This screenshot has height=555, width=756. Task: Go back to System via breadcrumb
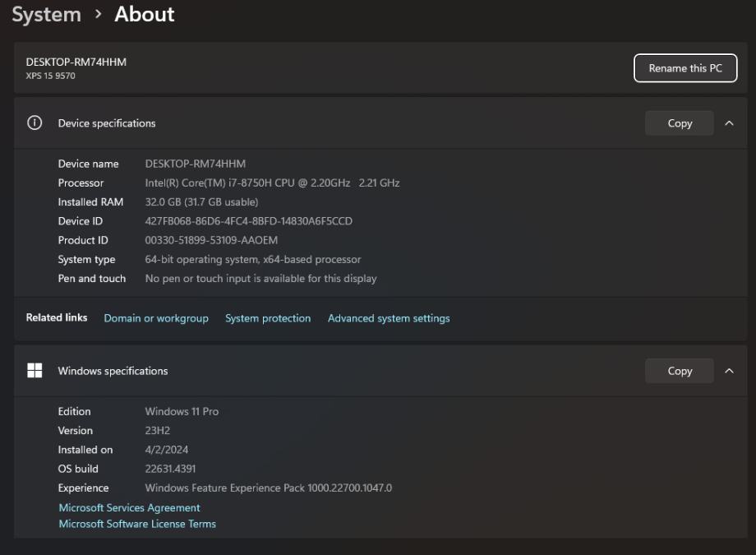click(46, 14)
